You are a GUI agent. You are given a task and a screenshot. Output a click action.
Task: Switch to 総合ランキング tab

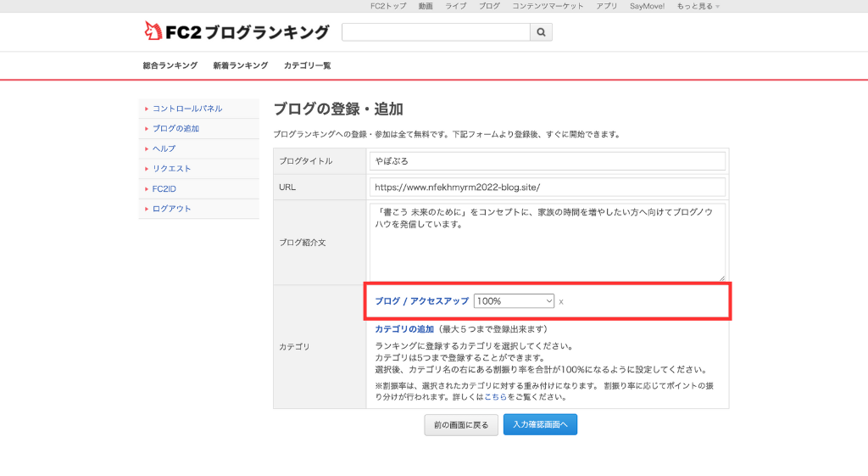[x=170, y=65]
